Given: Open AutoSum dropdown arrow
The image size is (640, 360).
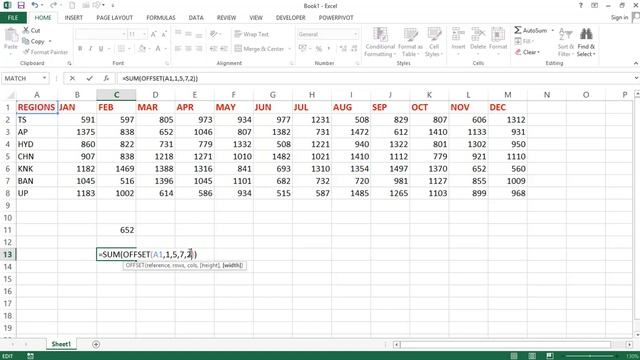Looking at the screenshot, I should click(553, 30).
